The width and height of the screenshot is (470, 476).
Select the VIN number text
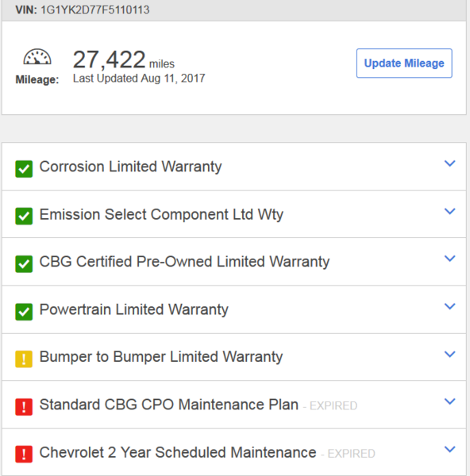coord(95,10)
